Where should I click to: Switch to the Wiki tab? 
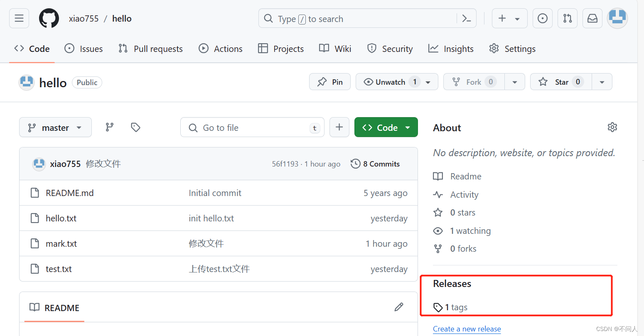(335, 49)
